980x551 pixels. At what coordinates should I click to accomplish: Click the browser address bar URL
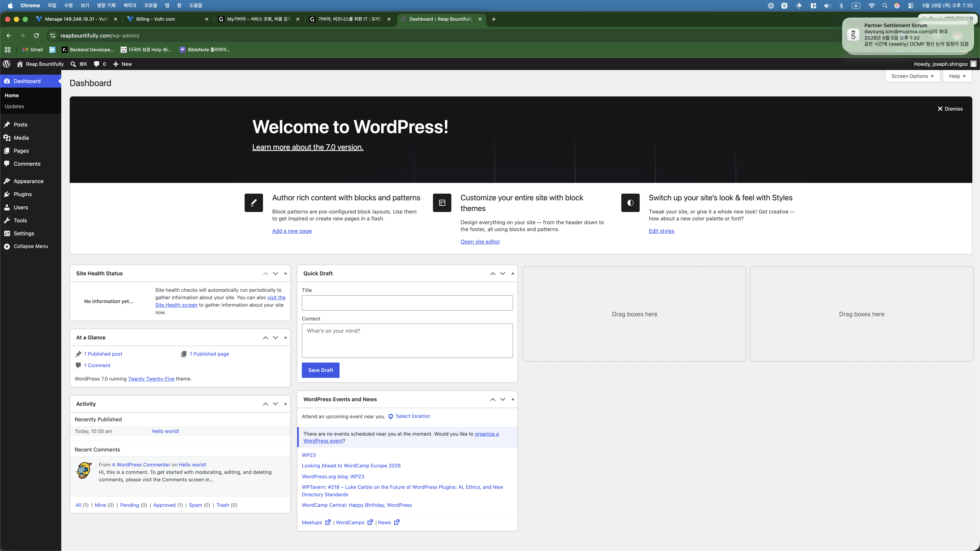[x=100, y=35]
